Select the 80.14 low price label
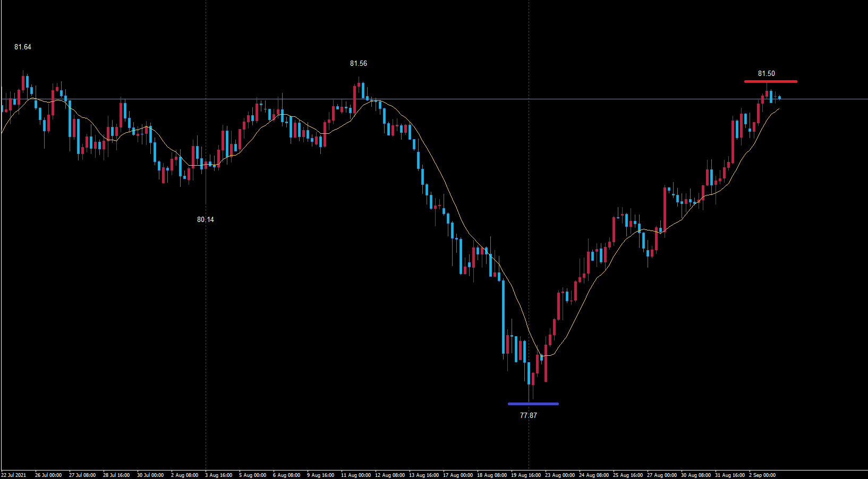 tap(206, 220)
